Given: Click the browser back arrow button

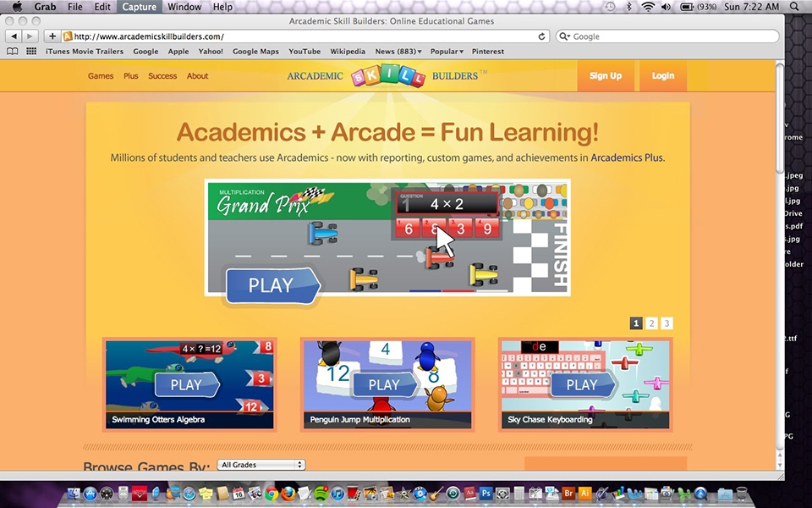Looking at the screenshot, I should click(14, 36).
